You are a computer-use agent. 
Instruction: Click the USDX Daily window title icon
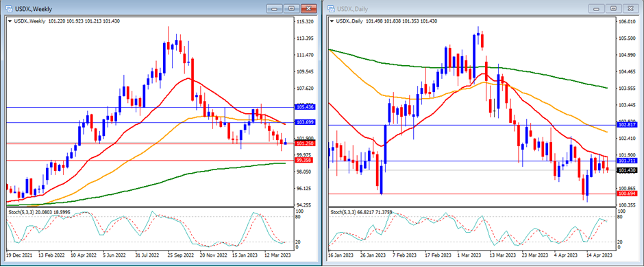click(x=331, y=9)
